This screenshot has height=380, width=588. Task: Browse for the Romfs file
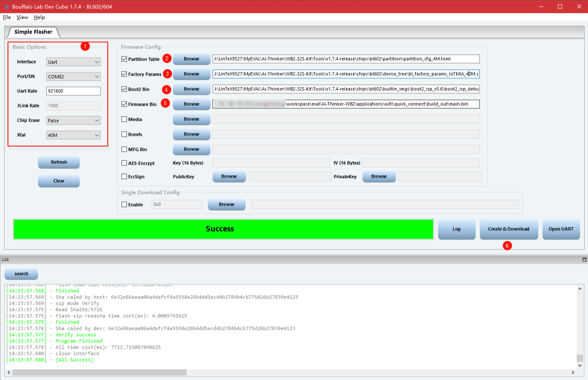pos(192,134)
